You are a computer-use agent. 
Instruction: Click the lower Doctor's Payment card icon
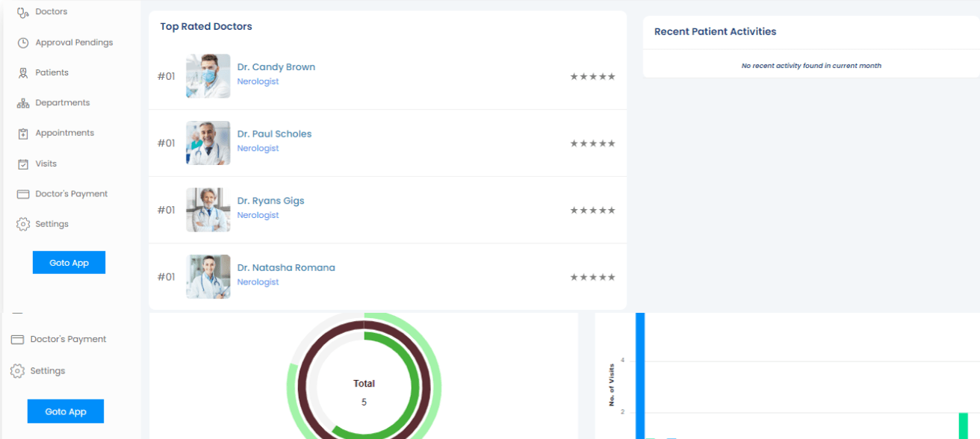16,338
